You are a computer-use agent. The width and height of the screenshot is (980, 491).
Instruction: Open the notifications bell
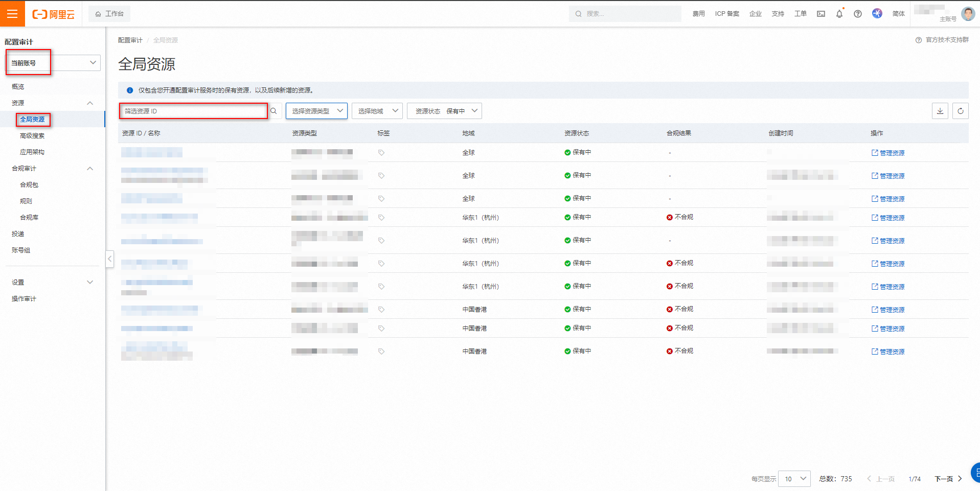tap(839, 14)
